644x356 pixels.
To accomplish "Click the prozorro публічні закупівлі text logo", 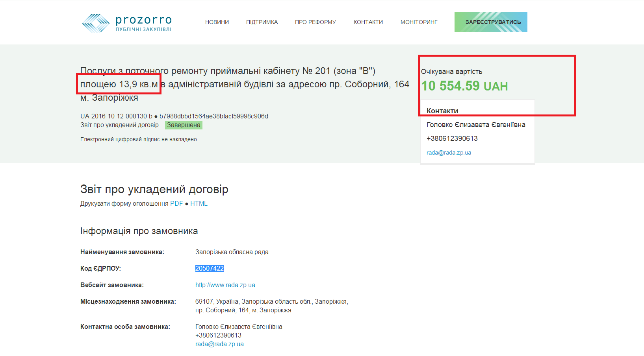I will [x=143, y=23].
